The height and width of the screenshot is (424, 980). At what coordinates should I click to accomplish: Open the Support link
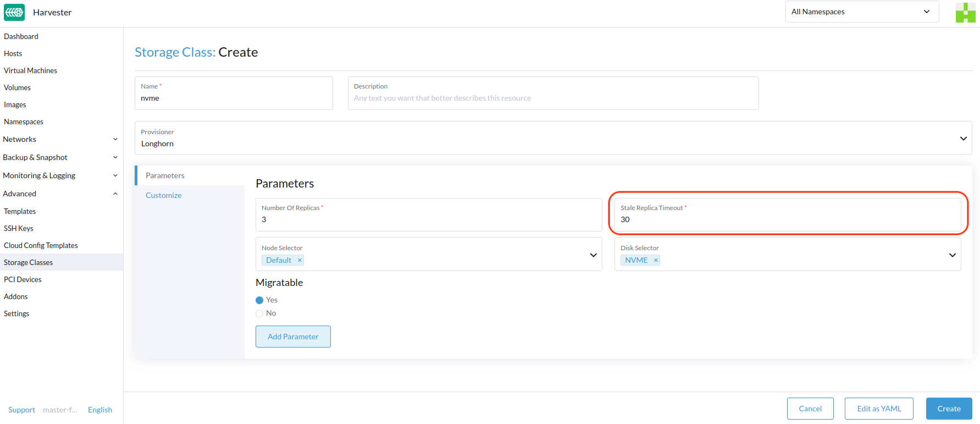(21, 410)
